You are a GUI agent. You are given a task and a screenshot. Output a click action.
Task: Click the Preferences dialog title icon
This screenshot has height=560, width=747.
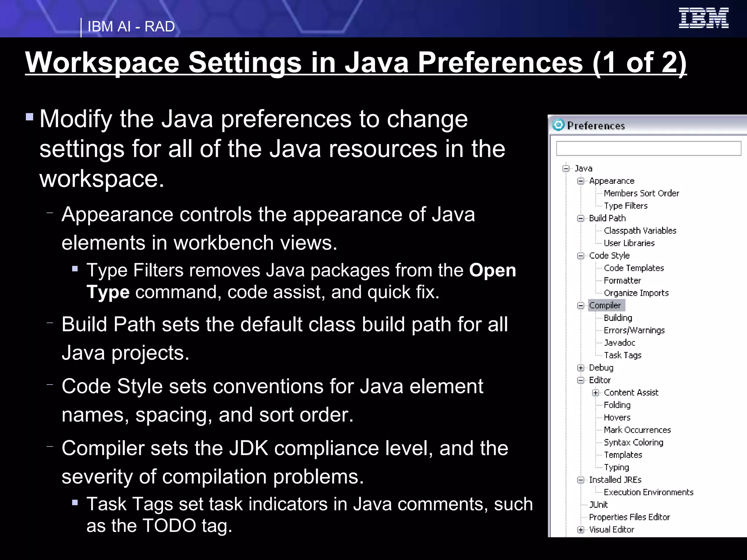click(558, 125)
